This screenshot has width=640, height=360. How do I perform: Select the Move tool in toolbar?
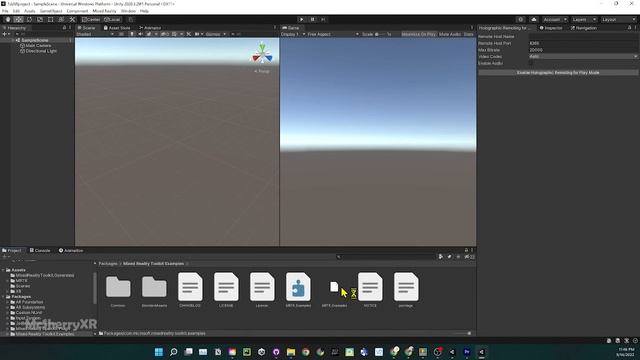click(x=18, y=20)
